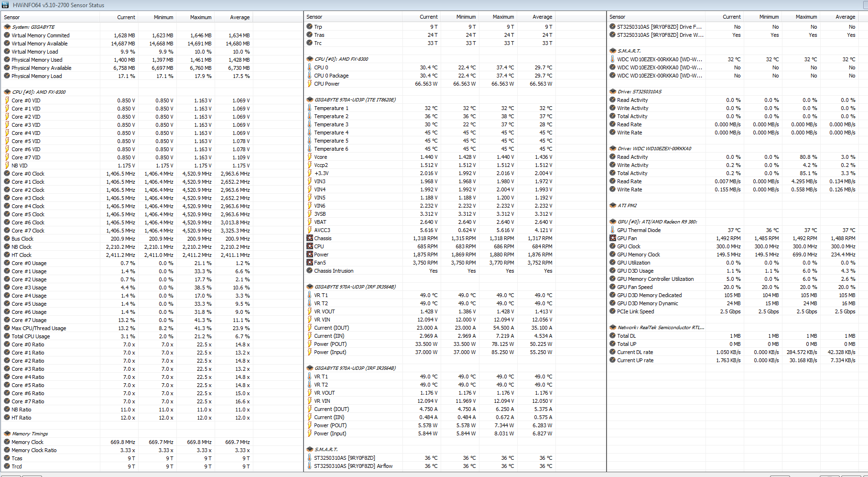Image resolution: width=868 pixels, height=477 pixels.
Task: Click the icon beside HT Ratio
Action: [x=7, y=418]
